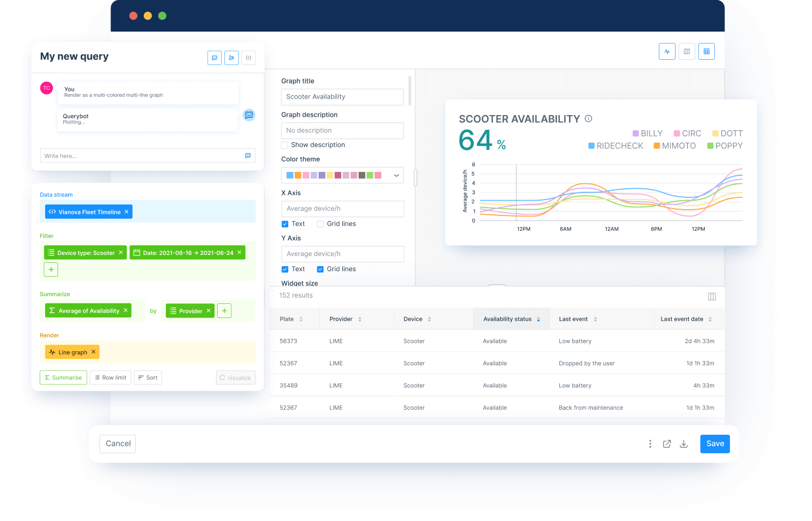This screenshot has height=521, width=812.
Task: Expand the Color theme dropdown
Action: [396, 175]
